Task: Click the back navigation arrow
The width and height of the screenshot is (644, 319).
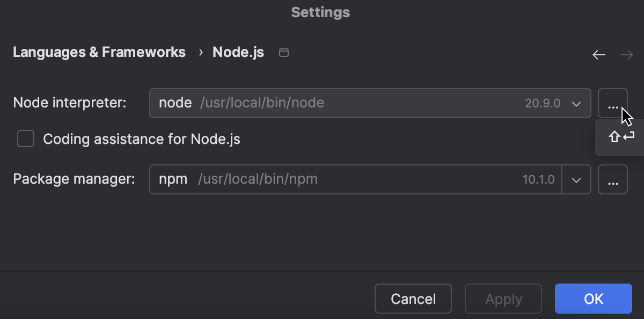Action: (598, 54)
